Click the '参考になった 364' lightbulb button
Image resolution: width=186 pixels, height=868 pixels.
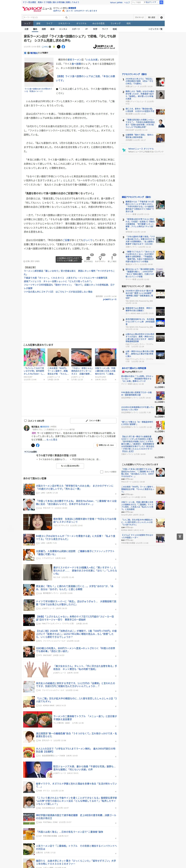[x=105, y=445]
